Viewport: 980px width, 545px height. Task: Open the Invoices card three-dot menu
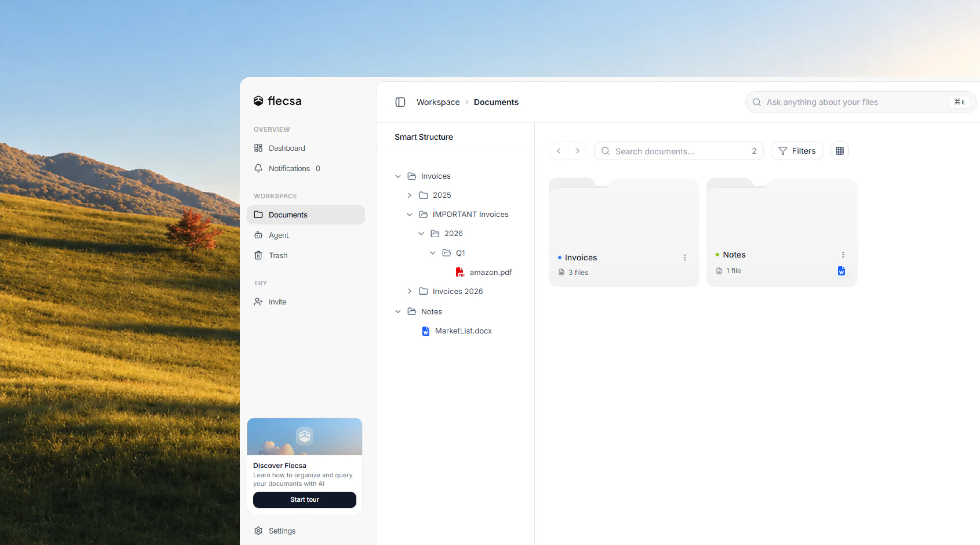[x=685, y=258]
